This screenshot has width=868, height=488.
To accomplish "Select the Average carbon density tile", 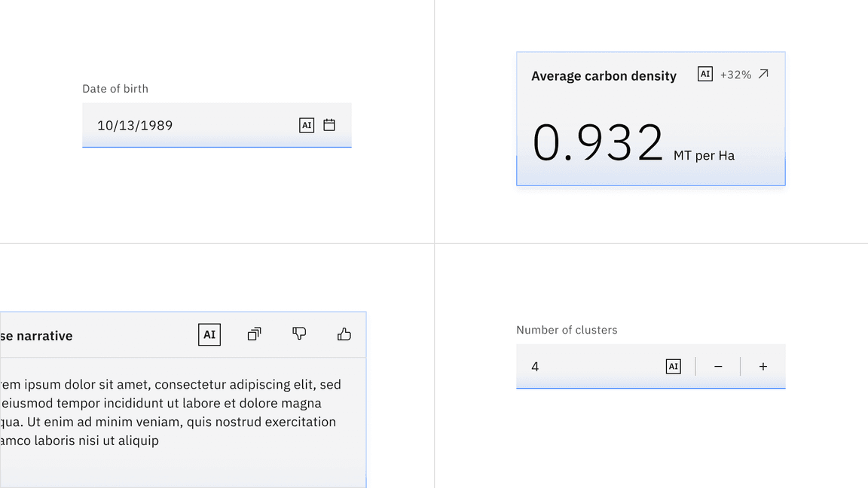I will click(x=650, y=118).
